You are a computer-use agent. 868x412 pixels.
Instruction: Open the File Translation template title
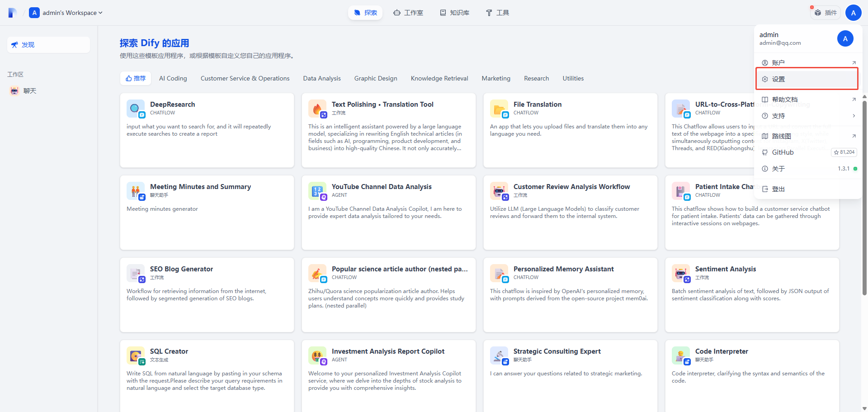(x=538, y=104)
